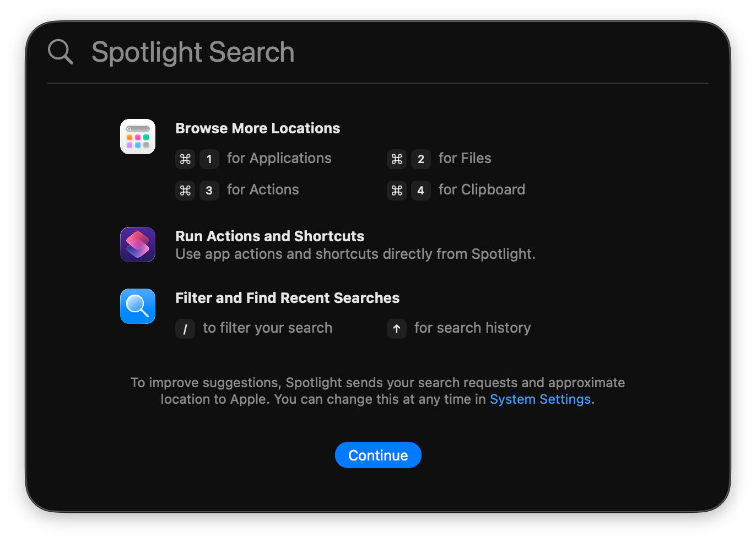
Task: Select the purple Shortcuts app icon
Action: click(137, 244)
